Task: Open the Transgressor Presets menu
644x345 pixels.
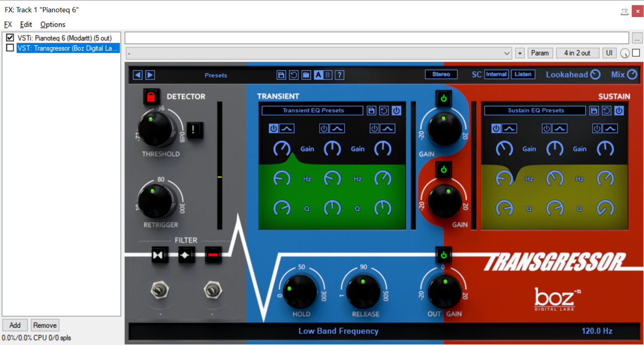Action: [x=216, y=75]
